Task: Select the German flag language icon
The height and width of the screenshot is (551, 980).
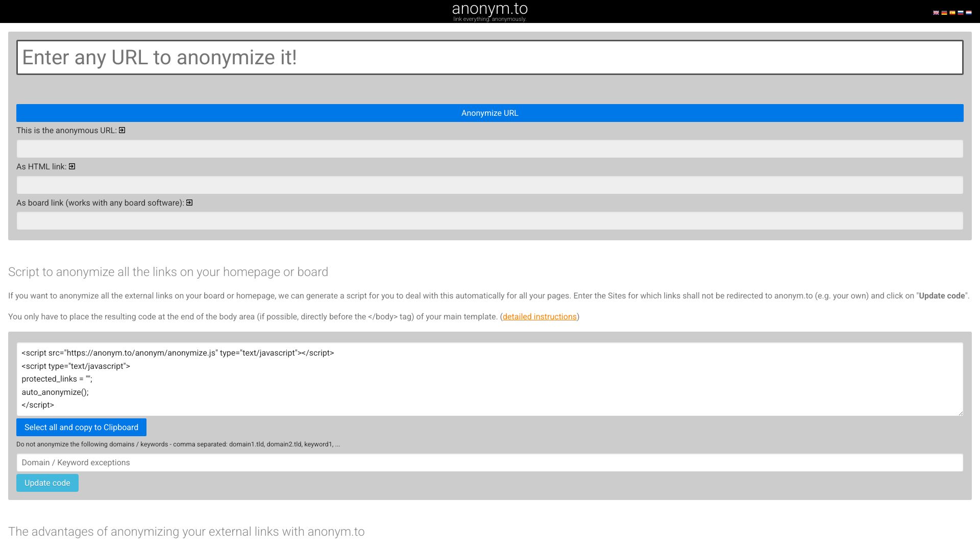Action: 944,13
